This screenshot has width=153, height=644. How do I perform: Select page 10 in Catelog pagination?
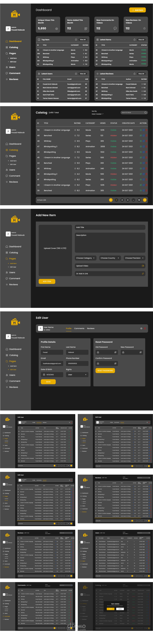pyautogui.click(x=139, y=200)
